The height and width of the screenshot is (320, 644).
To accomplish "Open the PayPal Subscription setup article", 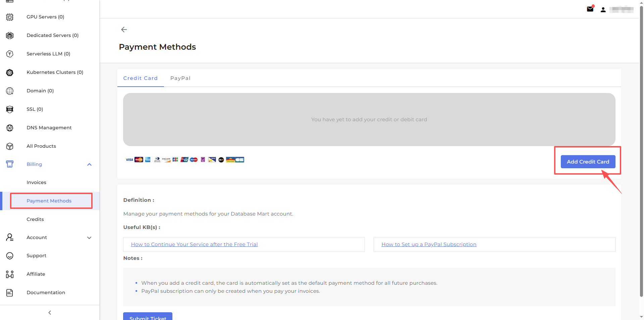I will [x=429, y=244].
